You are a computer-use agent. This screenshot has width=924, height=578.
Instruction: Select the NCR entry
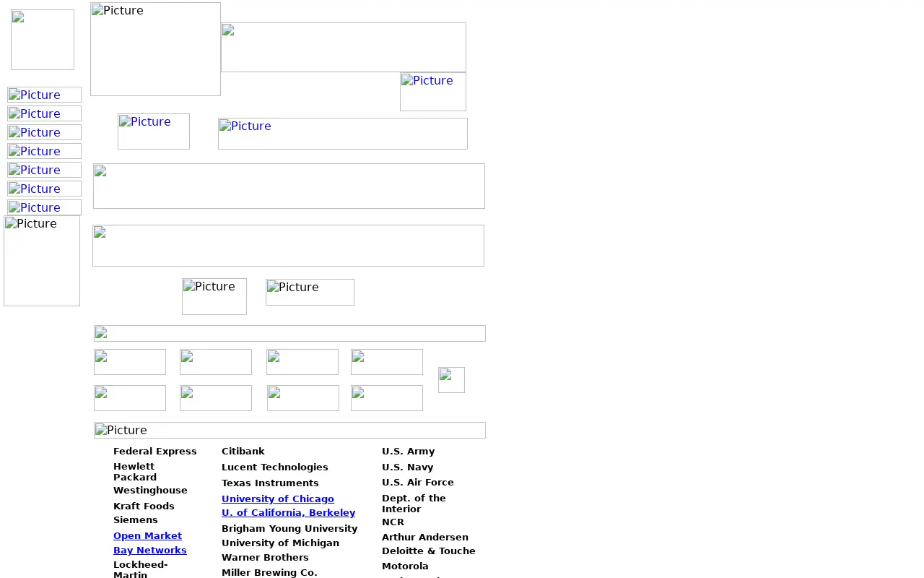(393, 522)
